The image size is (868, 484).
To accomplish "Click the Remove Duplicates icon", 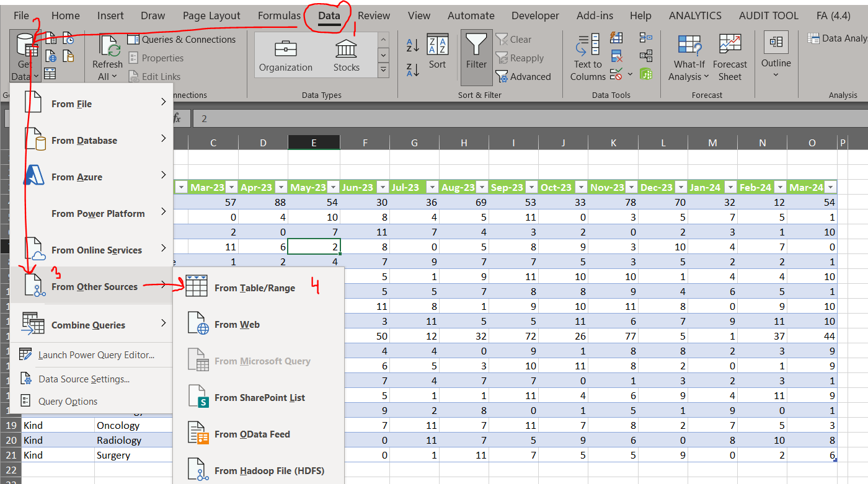I will pos(616,56).
